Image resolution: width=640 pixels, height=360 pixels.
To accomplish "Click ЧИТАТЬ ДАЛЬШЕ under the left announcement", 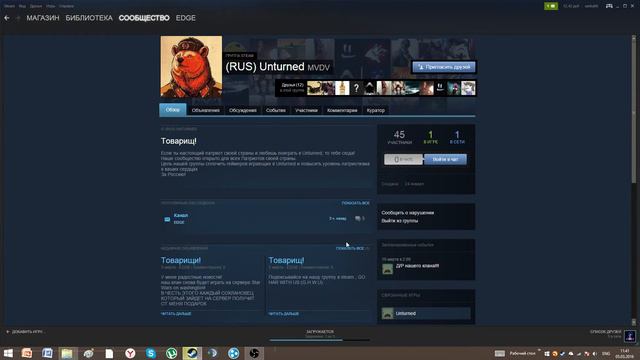I will point(176,313).
